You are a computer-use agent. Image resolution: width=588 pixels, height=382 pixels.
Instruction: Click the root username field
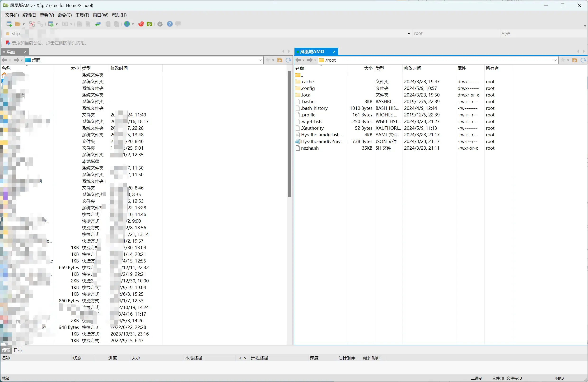point(456,33)
